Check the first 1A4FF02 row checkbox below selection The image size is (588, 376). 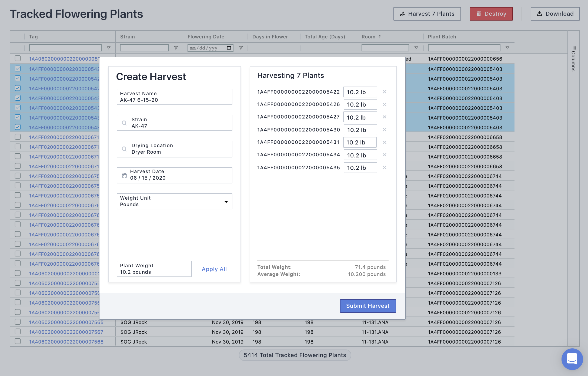(18, 137)
